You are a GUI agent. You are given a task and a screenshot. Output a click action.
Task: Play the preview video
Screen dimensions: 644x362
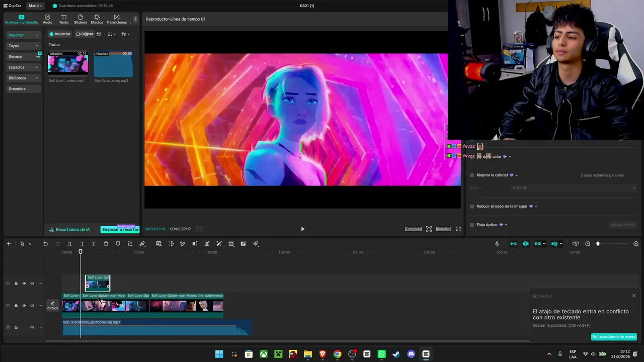pos(302,229)
